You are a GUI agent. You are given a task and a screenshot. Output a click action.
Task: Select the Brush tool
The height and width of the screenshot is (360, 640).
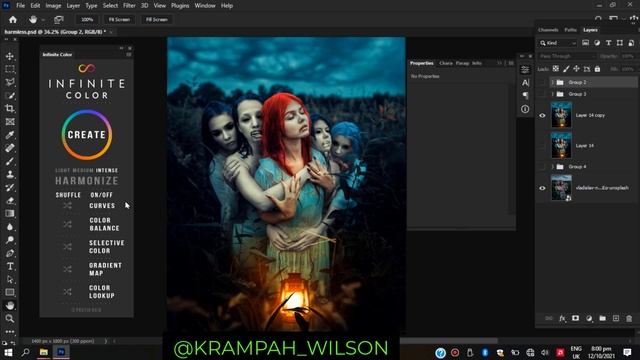click(10, 161)
